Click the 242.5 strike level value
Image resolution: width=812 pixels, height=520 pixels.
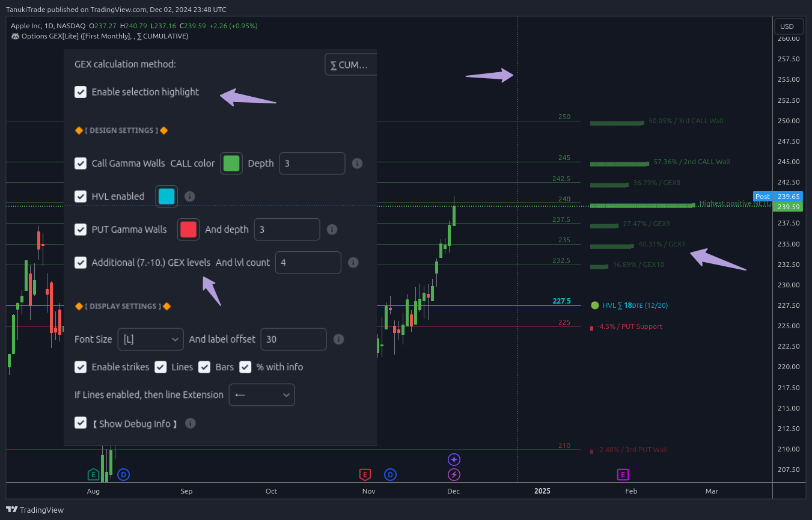561,179
